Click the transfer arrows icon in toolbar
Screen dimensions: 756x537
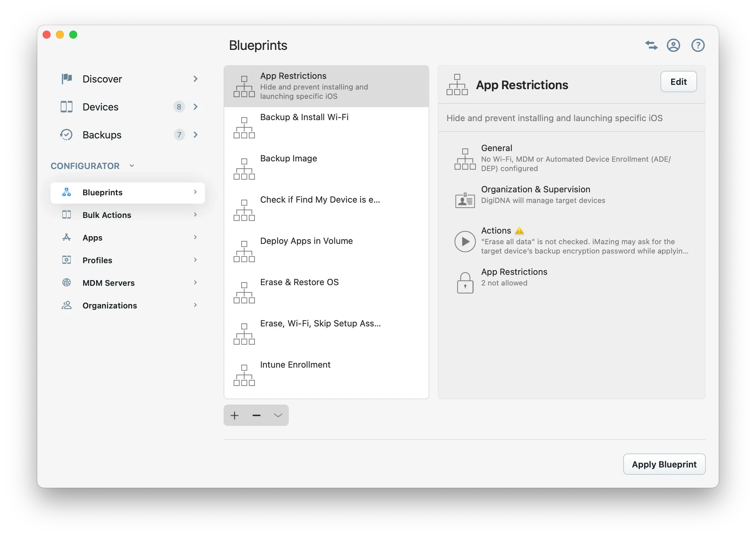coord(651,45)
